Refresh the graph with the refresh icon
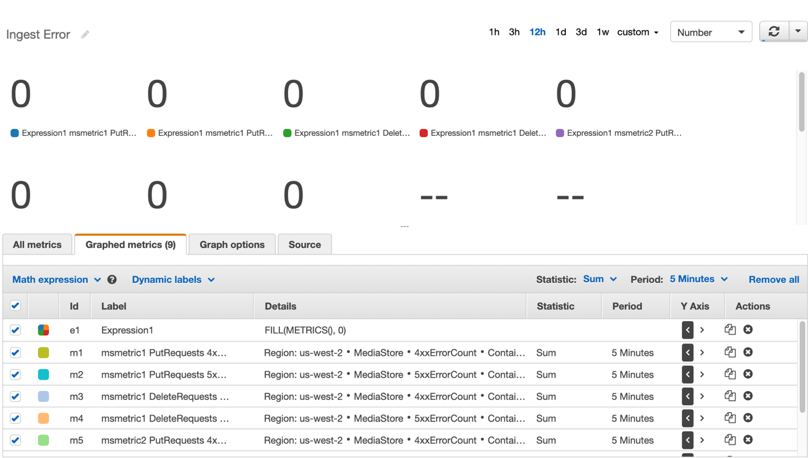Image resolution: width=808 pixels, height=458 pixels. click(773, 32)
